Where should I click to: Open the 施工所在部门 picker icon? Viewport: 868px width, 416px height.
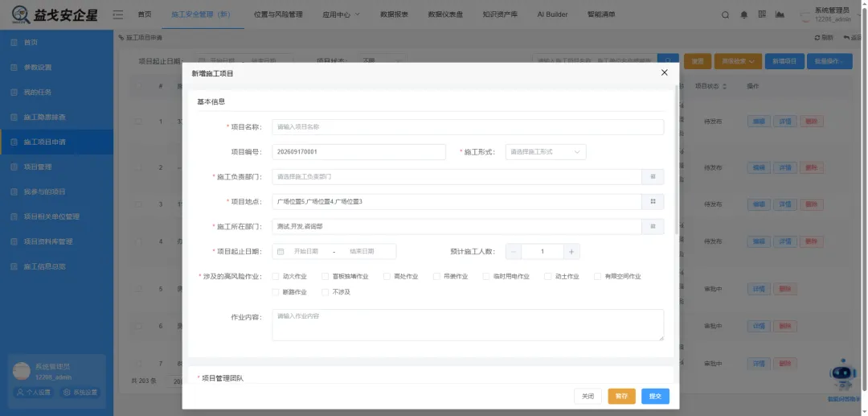coord(653,227)
